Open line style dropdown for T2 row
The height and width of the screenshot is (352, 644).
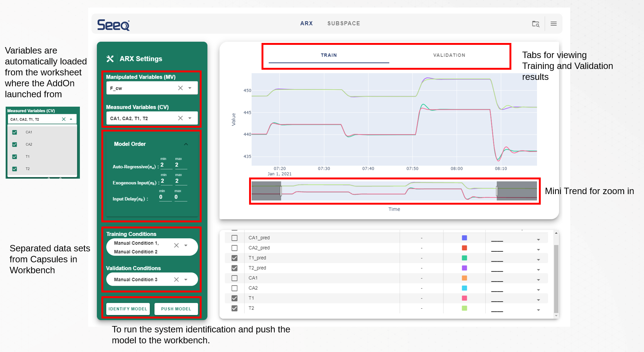click(538, 310)
